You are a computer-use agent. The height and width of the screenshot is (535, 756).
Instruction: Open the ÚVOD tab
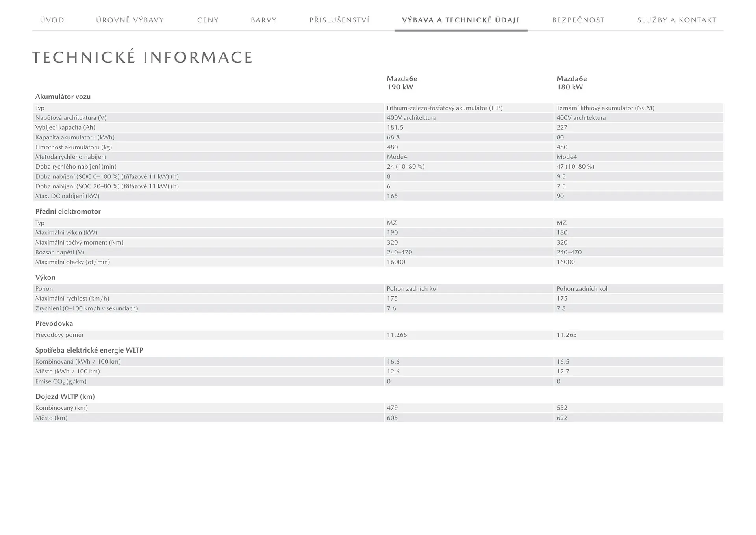pyautogui.click(x=52, y=20)
